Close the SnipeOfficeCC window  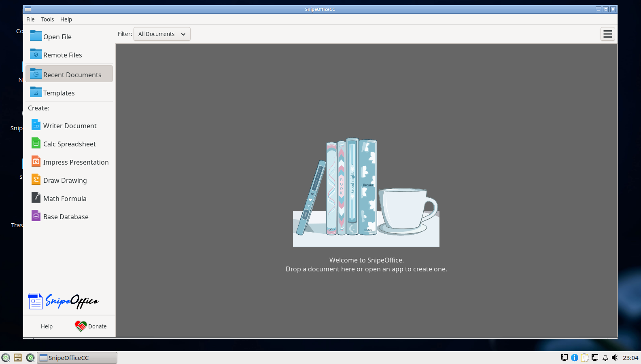[x=613, y=9]
